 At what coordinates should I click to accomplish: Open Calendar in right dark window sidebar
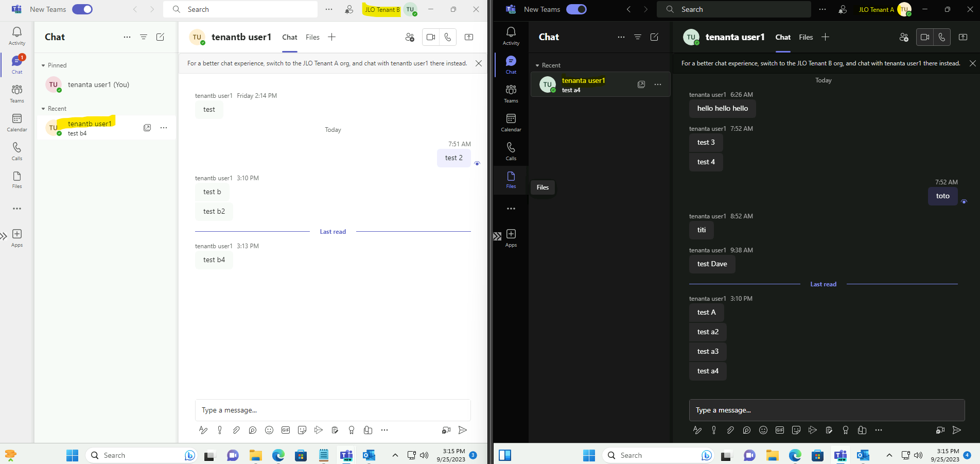pyautogui.click(x=511, y=123)
